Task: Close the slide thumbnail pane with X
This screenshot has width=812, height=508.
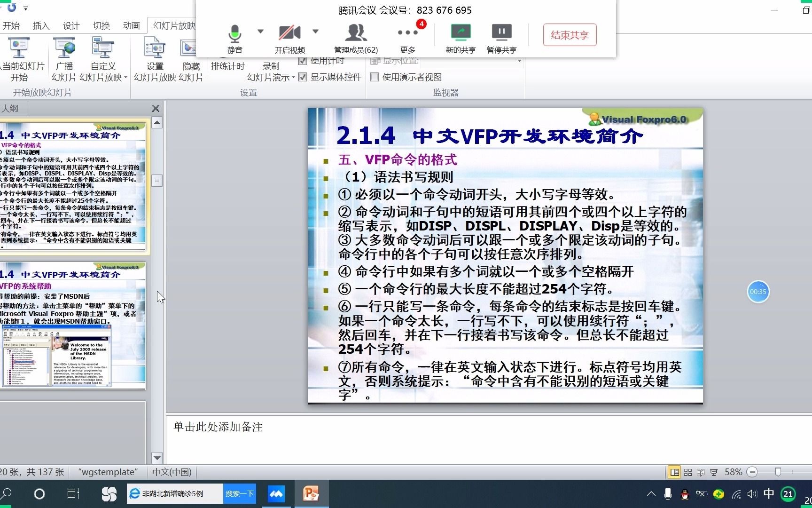Action: [x=156, y=109]
